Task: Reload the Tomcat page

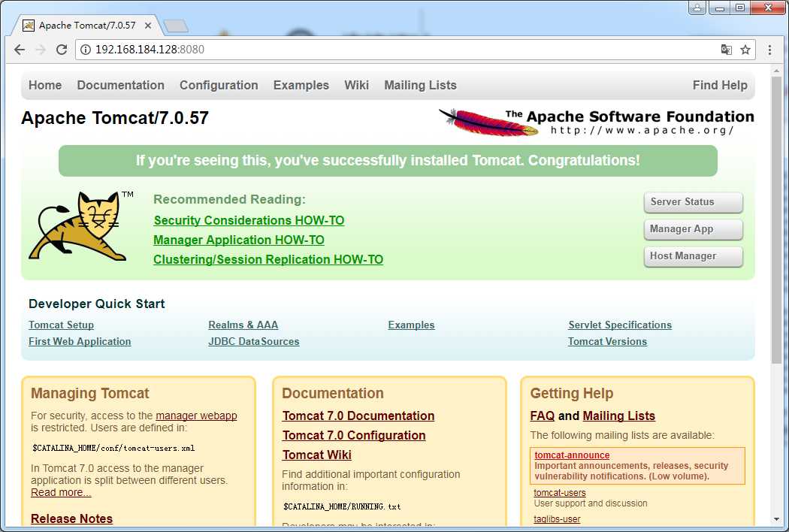Action: point(62,50)
